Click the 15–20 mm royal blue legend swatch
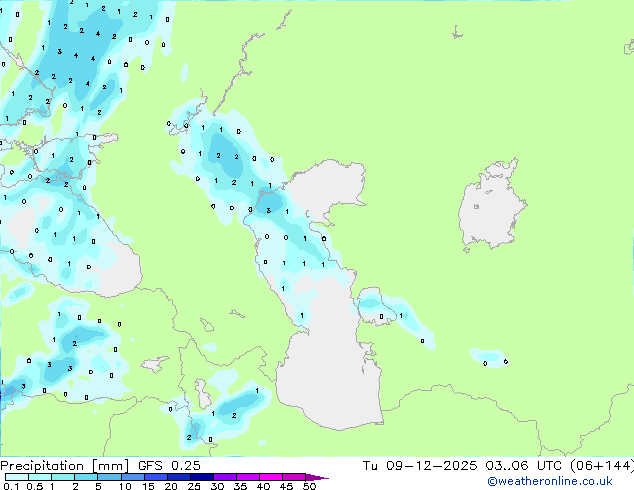 pos(156,477)
